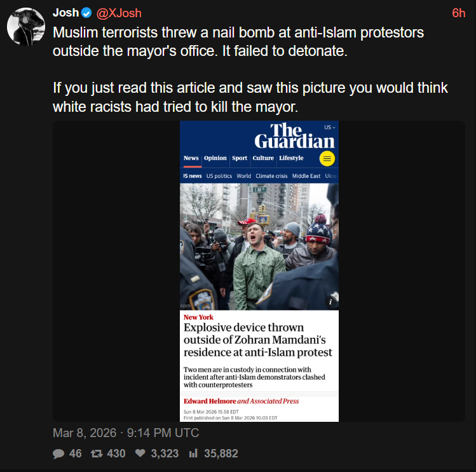Retweet using the retweet arrows icon
Viewport: 476px width, 472px height.
click(x=97, y=454)
